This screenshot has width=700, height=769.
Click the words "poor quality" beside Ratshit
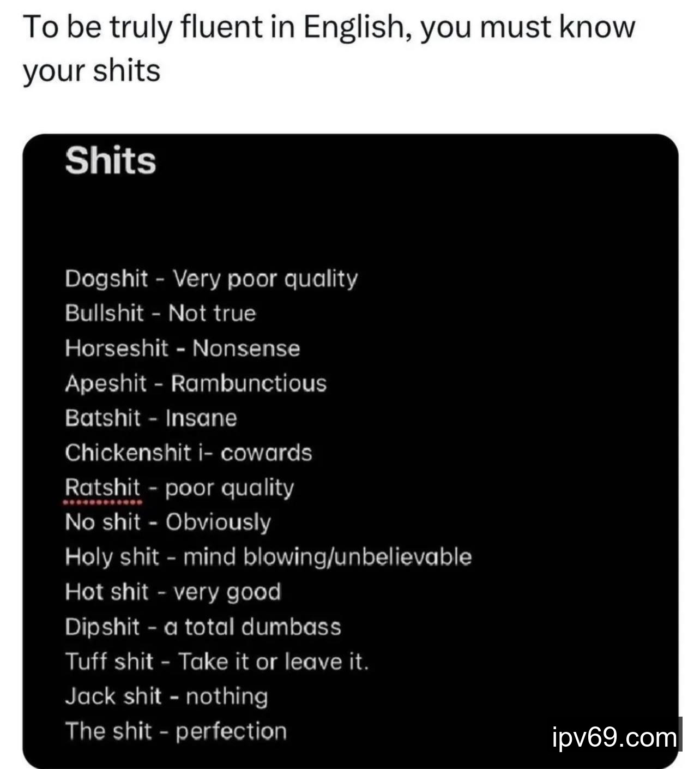tap(230, 488)
